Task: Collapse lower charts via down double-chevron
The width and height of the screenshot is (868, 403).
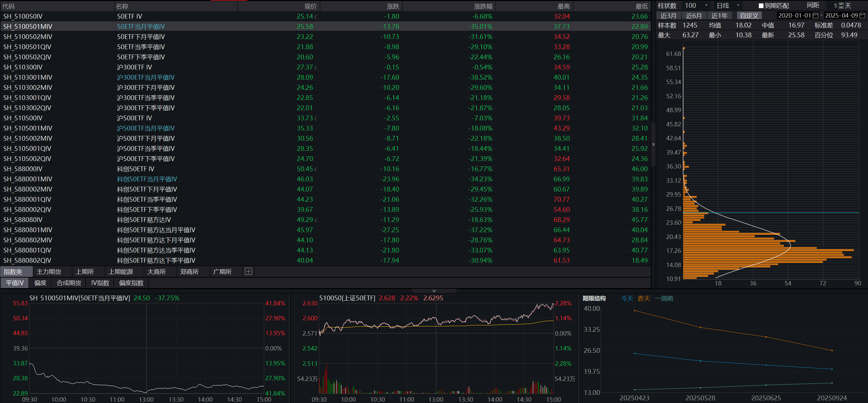Action: click(434, 291)
